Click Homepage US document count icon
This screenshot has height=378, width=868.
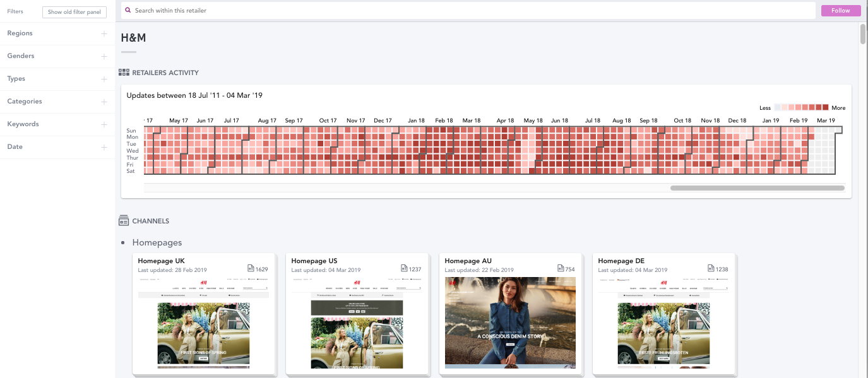404,269
